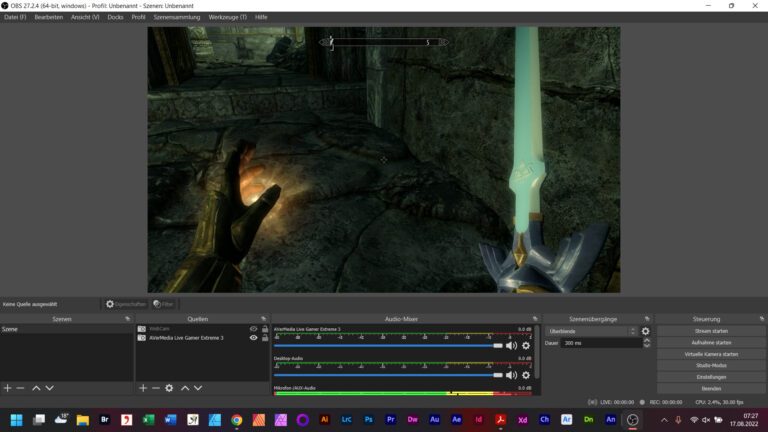Screen dimensions: 768x432
Task: Undock the Audio-Mixer panel
Action: (535, 319)
